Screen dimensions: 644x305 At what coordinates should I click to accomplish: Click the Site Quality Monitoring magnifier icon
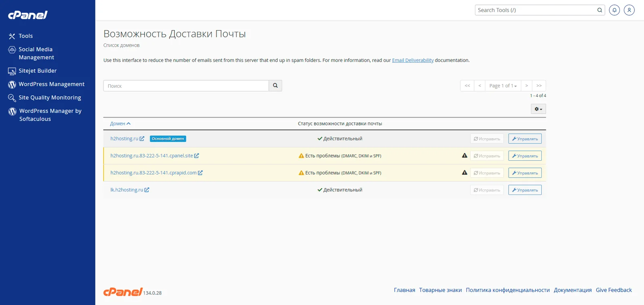pyautogui.click(x=12, y=98)
